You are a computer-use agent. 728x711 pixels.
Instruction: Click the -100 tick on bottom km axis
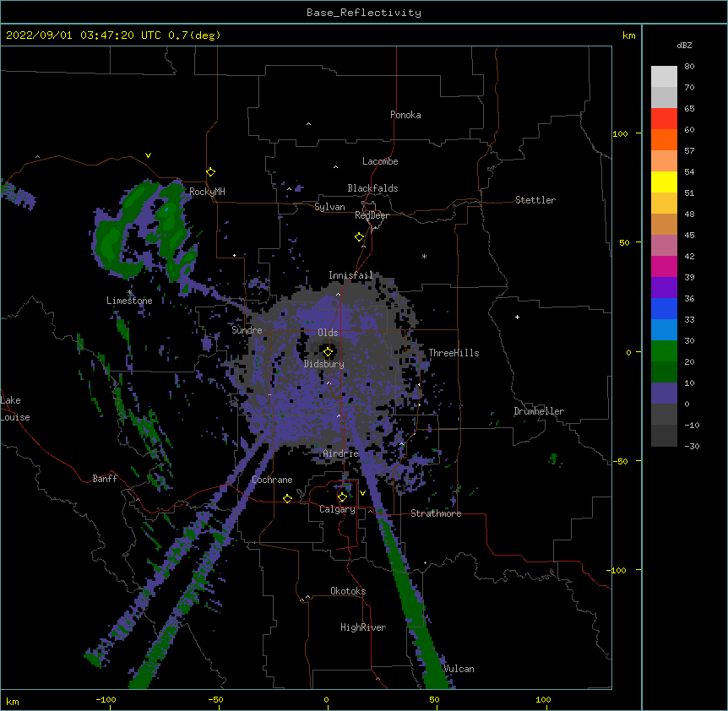(106, 699)
